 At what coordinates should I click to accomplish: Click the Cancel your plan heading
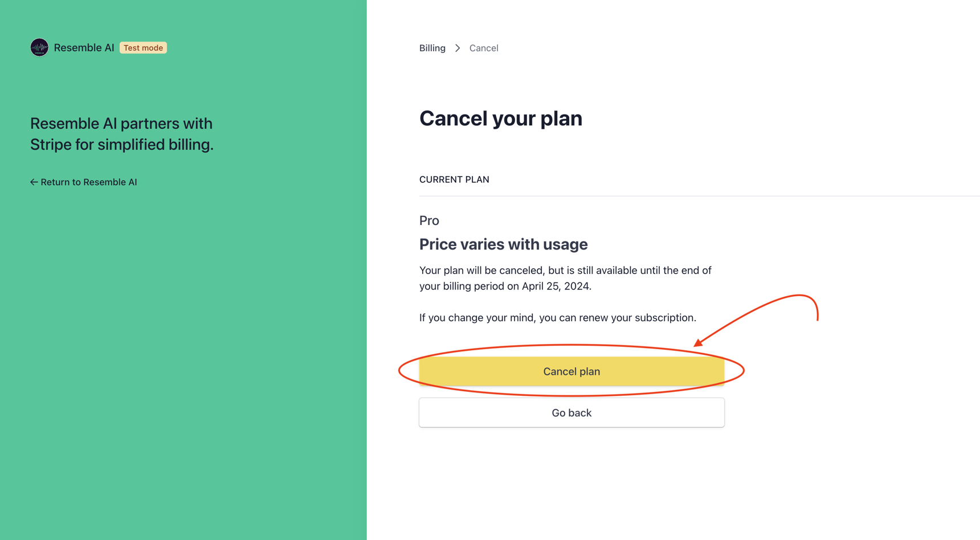tap(500, 118)
